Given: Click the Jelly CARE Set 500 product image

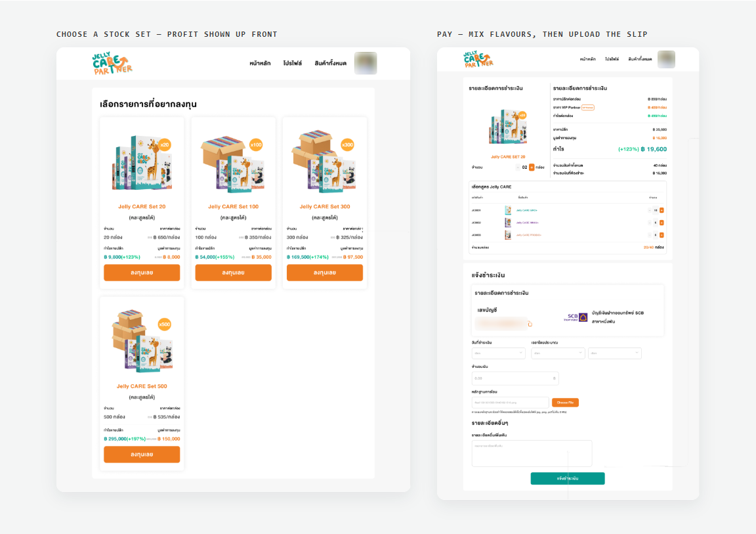Looking at the screenshot, I should [x=142, y=342].
